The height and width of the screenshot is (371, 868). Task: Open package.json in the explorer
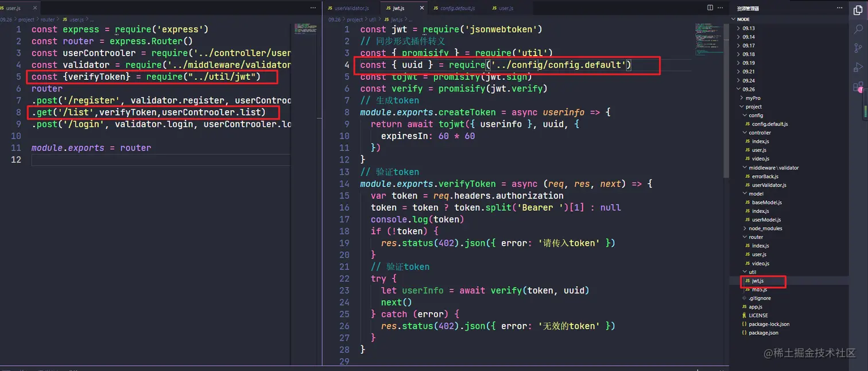click(x=762, y=333)
